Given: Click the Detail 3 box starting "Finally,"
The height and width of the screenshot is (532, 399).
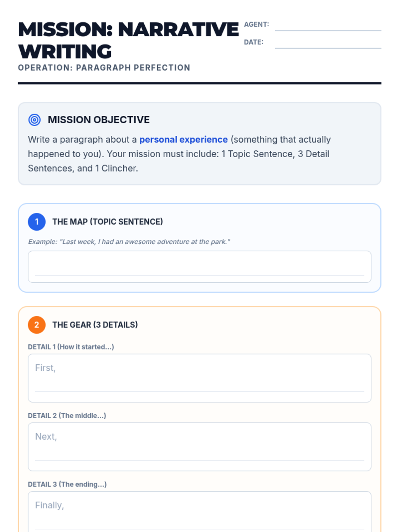Looking at the screenshot, I should coord(199,512).
